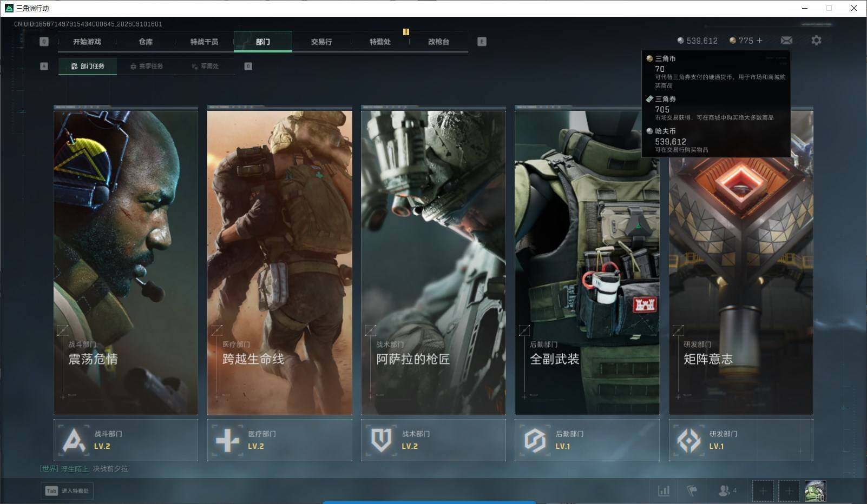Click the yellow alert marker above 特勤处
The image size is (867, 504).
pos(406,32)
